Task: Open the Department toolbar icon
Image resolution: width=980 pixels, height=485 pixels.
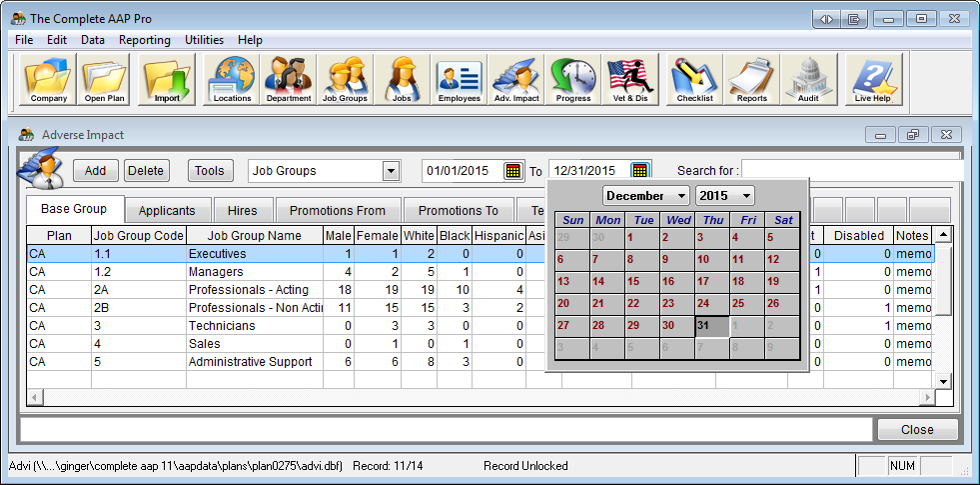Action: (288, 79)
